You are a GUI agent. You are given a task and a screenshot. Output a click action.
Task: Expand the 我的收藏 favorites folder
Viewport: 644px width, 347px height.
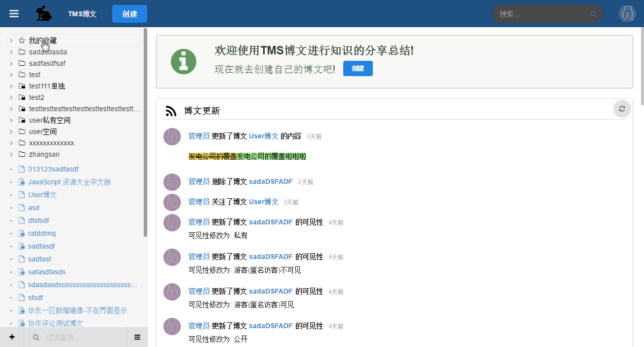coord(11,41)
